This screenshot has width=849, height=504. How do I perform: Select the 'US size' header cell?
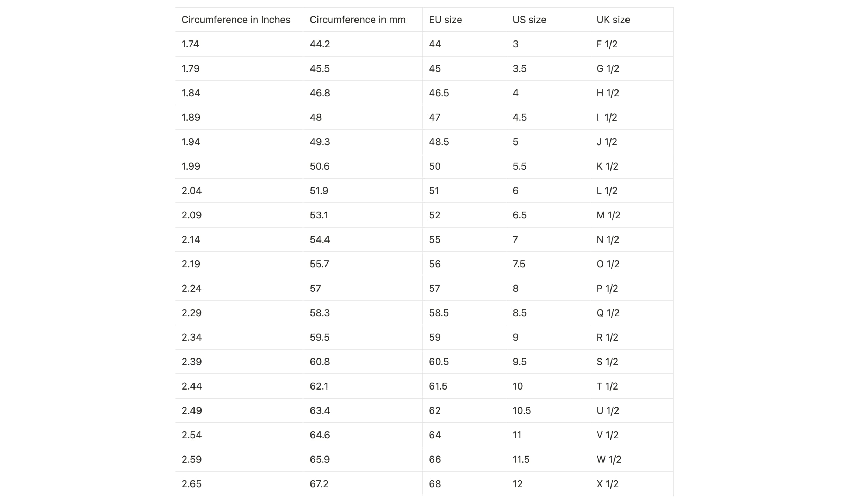(529, 20)
